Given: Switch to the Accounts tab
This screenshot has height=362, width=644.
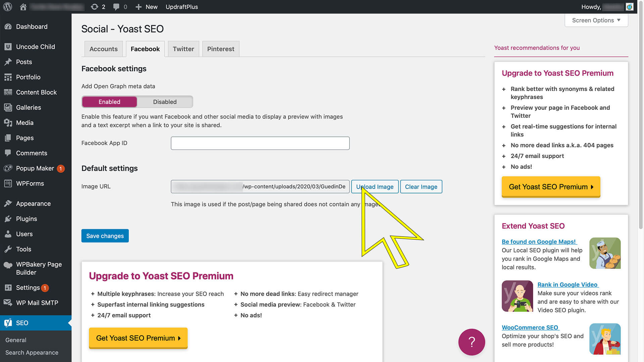Looking at the screenshot, I should coord(104,49).
